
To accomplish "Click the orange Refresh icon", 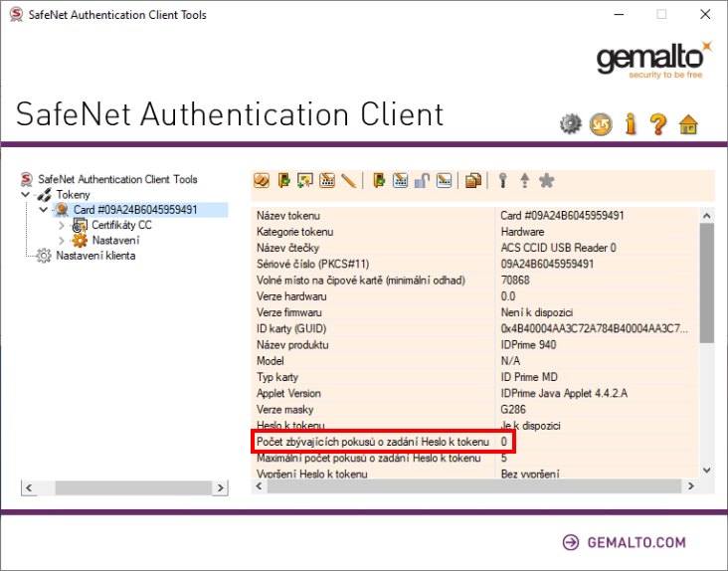I will (601, 124).
